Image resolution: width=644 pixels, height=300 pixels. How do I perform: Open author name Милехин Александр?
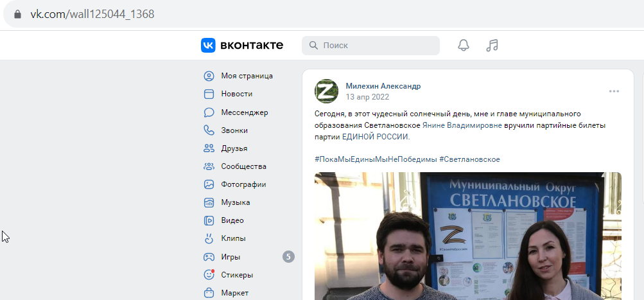point(383,86)
